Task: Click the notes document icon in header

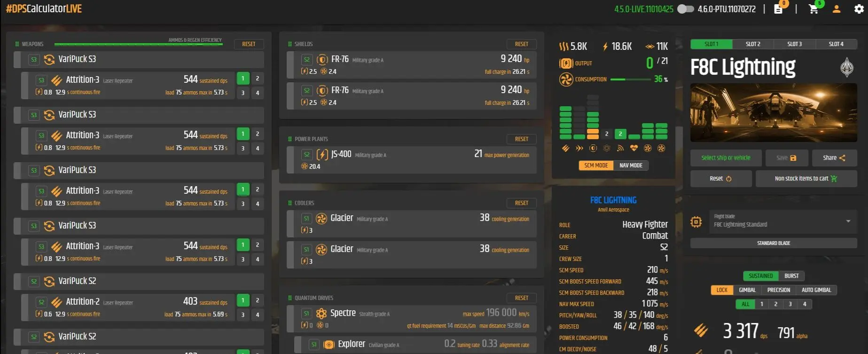Action: (x=778, y=9)
